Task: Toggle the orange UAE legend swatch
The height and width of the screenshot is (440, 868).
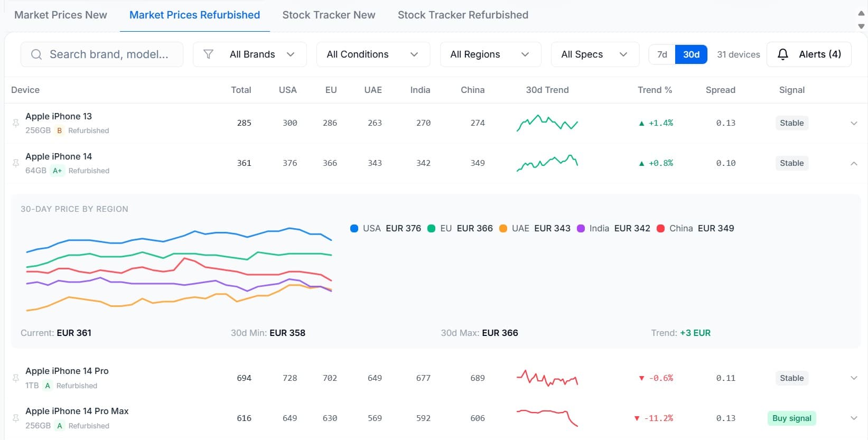Action: tap(503, 229)
